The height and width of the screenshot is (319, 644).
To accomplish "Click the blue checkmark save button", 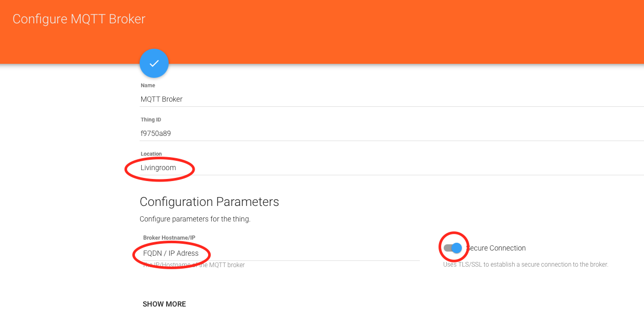I will tap(154, 63).
